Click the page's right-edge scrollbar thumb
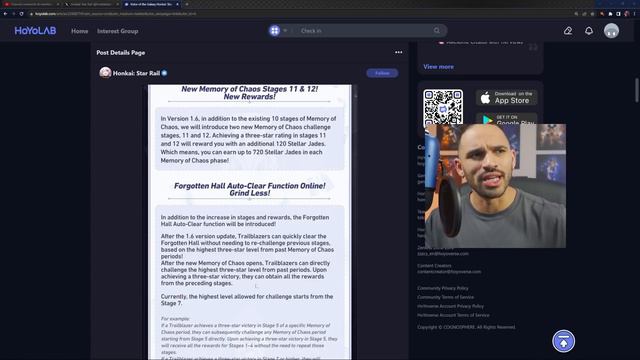 click(x=637, y=90)
